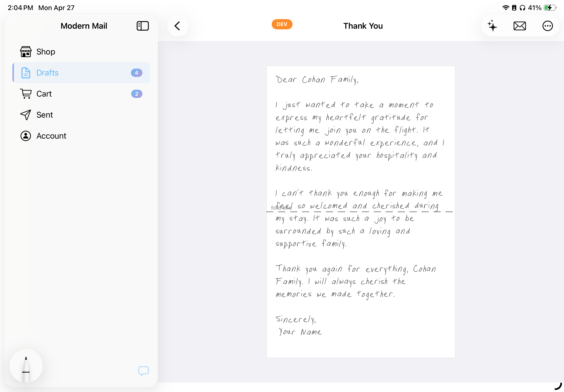This screenshot has width=564, height=392.
Task: Open the Shop section
Action: pyautogui.click(x=81, y=52)
